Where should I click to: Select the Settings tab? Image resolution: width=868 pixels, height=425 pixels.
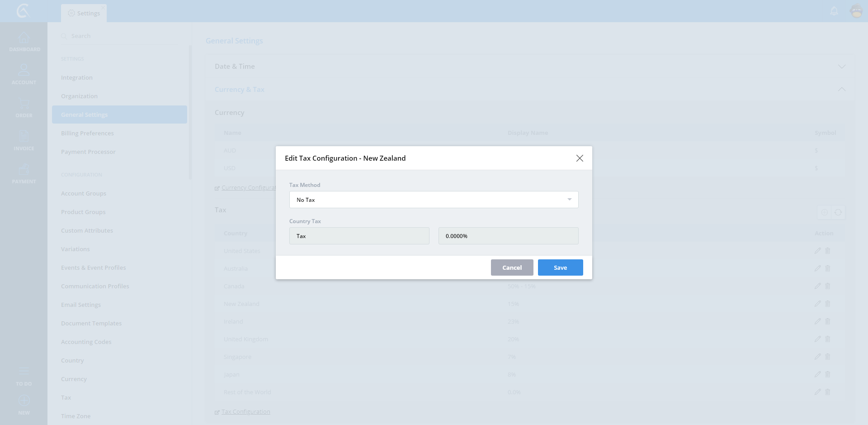[x=84, y=13]
